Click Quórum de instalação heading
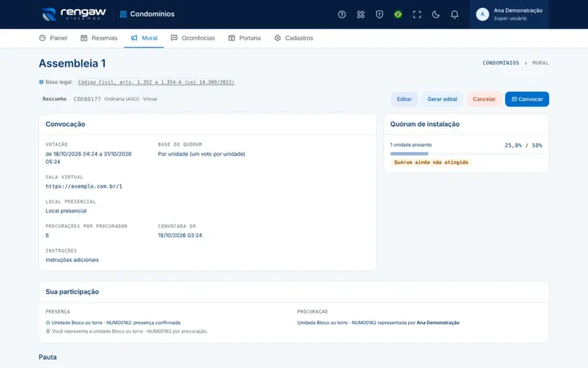 (424, 124)
